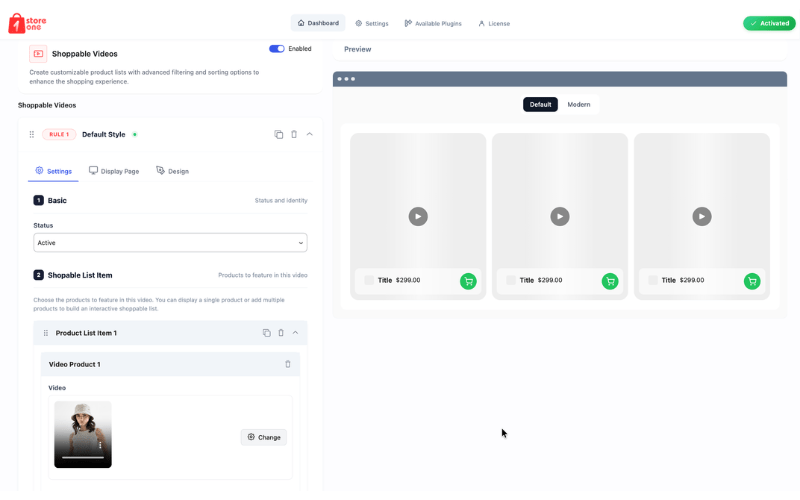
Task: Switch to the Display Page tab
Action: pyautogui.click(x=114, y=171)
